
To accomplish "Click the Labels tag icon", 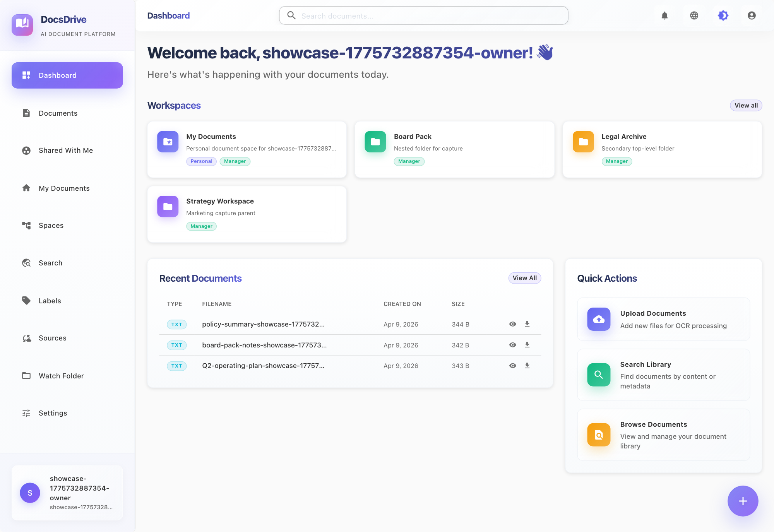I will coord(26,301).
